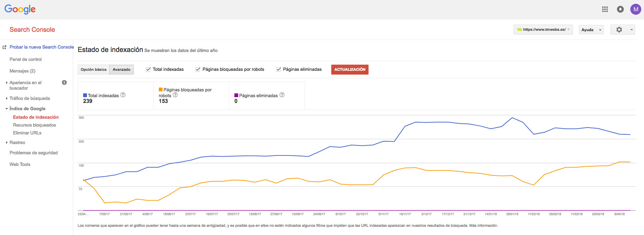Image resolution: width=644 pixels, height=235 pixels.
Task: Click the 24/09/17 date label
Action: pos(319,214)
